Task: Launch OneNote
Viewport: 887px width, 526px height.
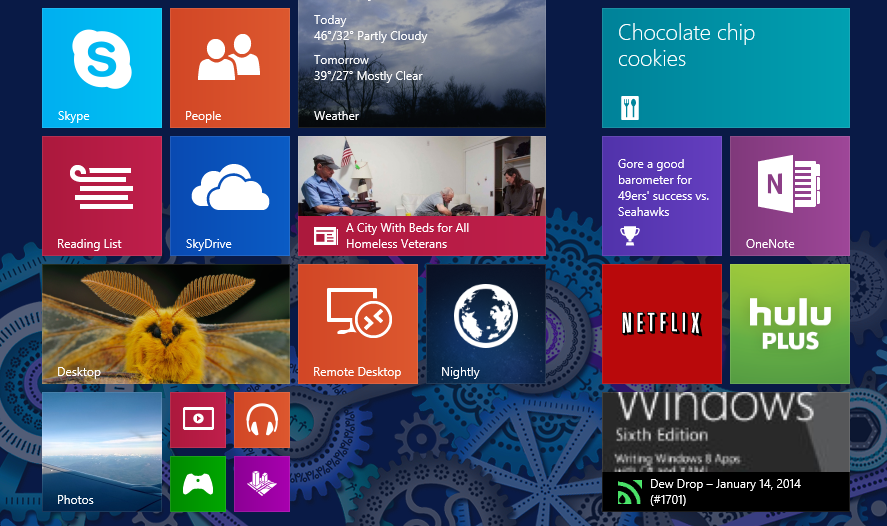Action: (790, 196)
